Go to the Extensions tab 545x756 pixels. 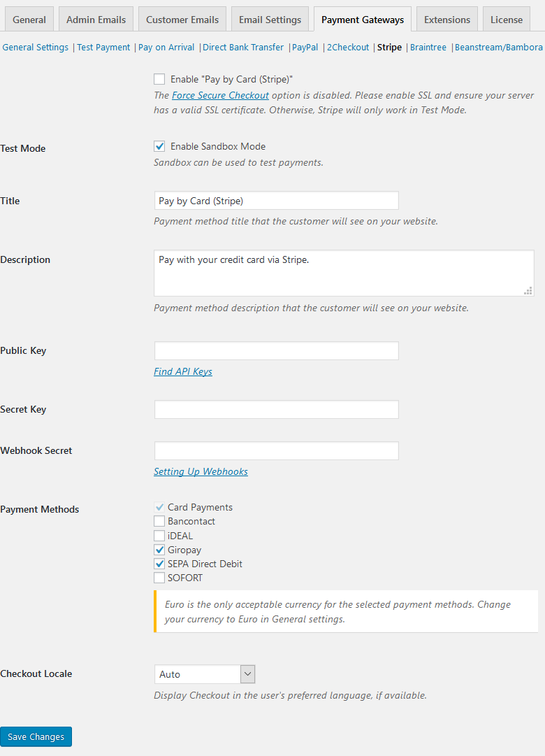click(x=447, y=20)
